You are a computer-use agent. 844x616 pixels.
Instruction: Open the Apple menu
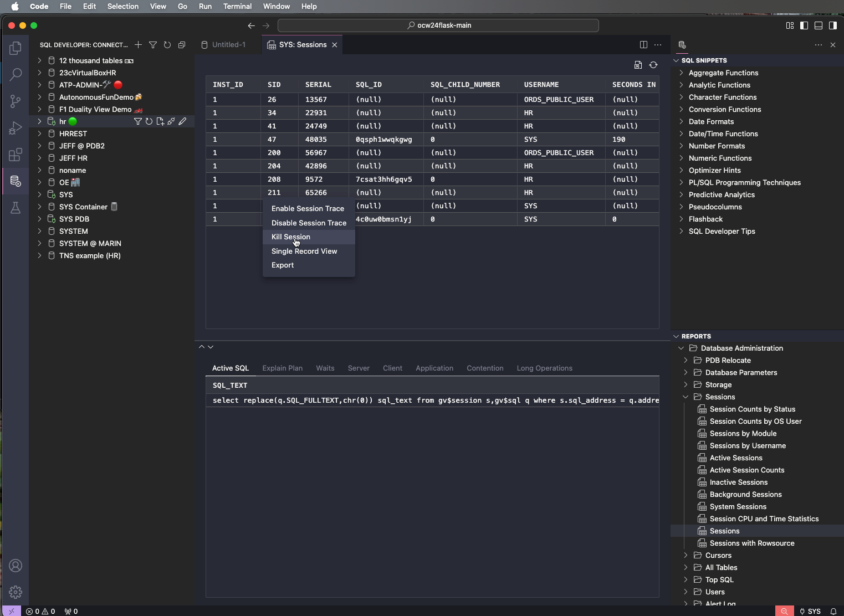pyautogui.click(x=15, y=6)
